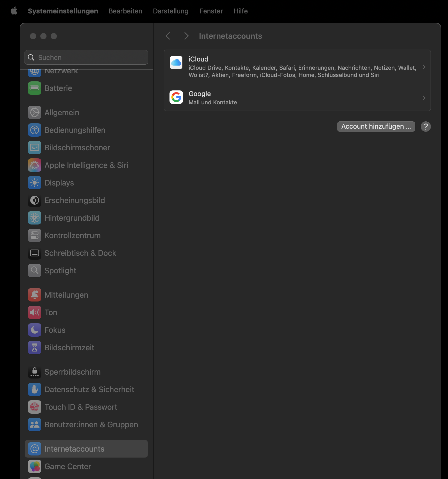Open the Darstellung menu
This screenshot has width=448, height=479.
tap(171, 11)
